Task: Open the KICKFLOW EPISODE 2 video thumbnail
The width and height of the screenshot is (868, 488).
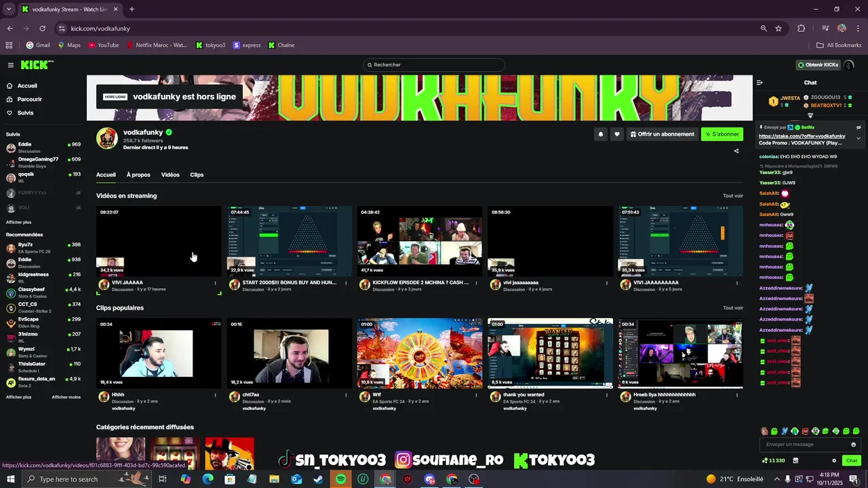Action: coord(420,241)
